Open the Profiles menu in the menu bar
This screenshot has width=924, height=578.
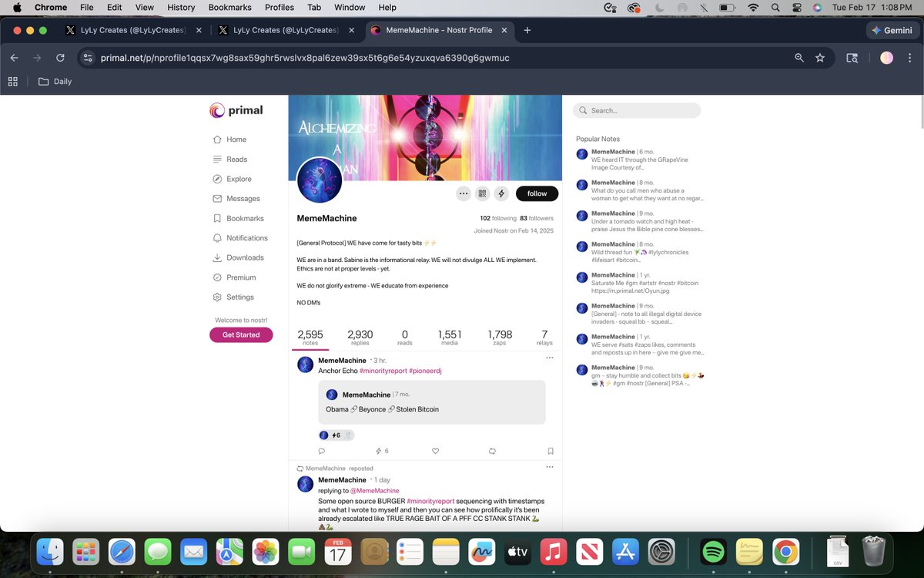pos(280,7)
